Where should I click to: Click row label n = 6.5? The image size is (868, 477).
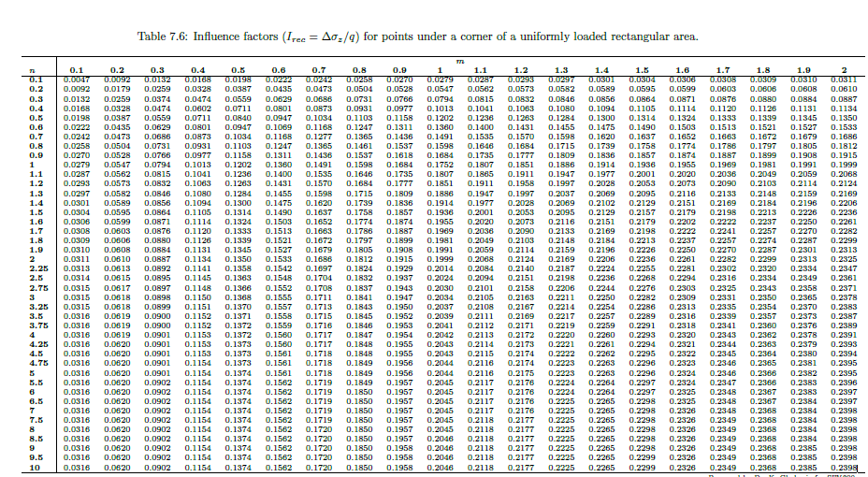point(36,401)
